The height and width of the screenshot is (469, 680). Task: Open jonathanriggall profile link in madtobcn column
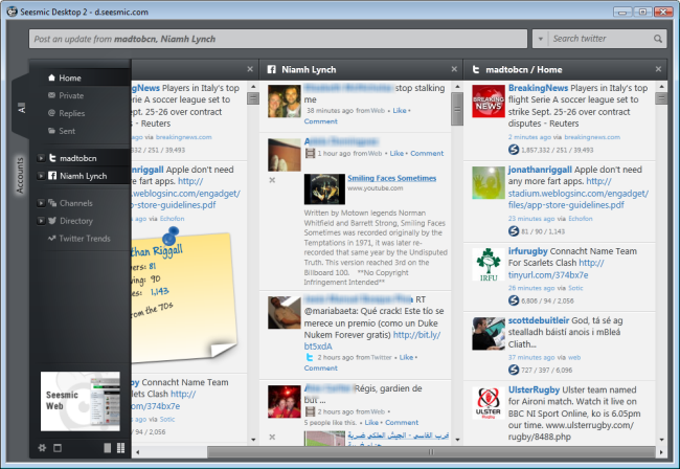(x=539, y=170)
